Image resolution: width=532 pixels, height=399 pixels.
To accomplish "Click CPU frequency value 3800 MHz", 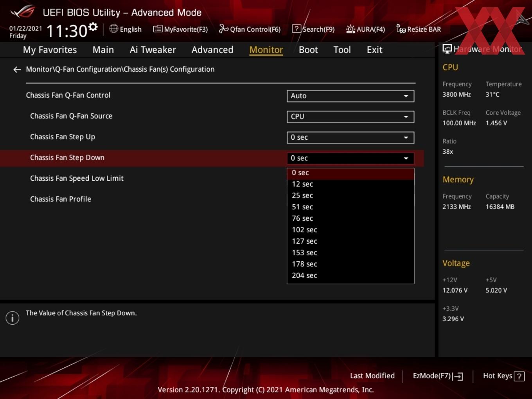I will pyautogui.click(x=457, y=95).
